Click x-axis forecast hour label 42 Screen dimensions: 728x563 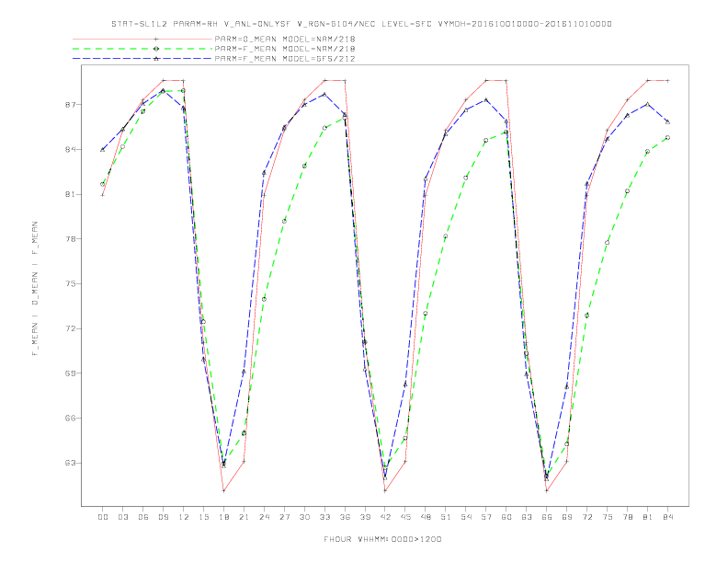(385, 517)
